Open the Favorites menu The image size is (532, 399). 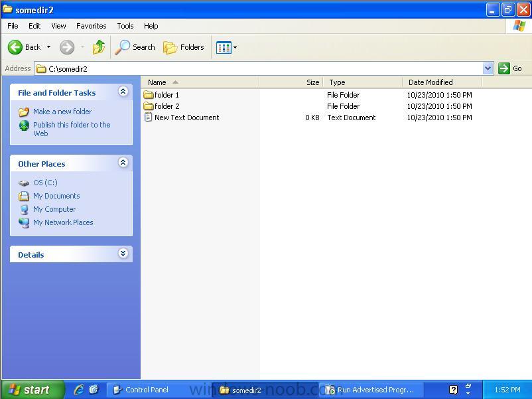[92, 26]
